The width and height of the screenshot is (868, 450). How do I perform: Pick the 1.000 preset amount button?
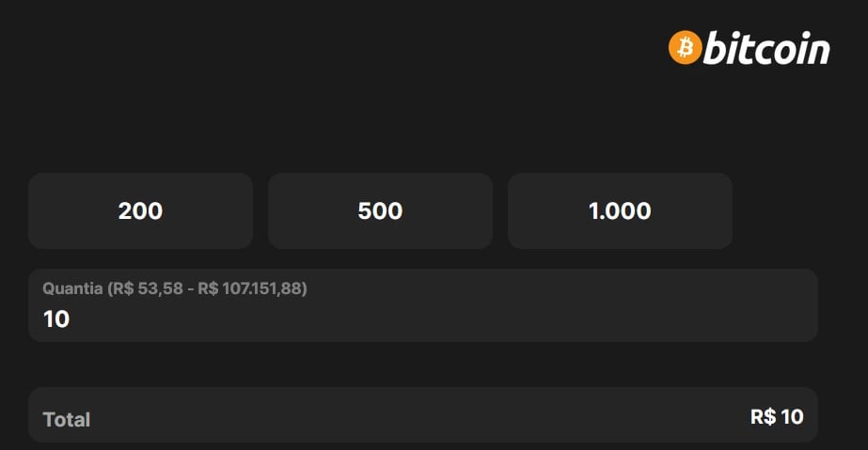pos(620,210)
